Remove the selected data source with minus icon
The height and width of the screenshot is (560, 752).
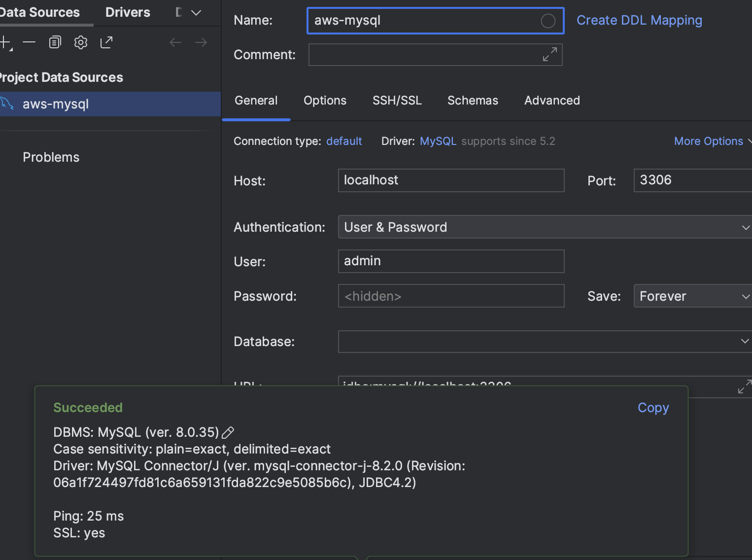tap(29, 42)
